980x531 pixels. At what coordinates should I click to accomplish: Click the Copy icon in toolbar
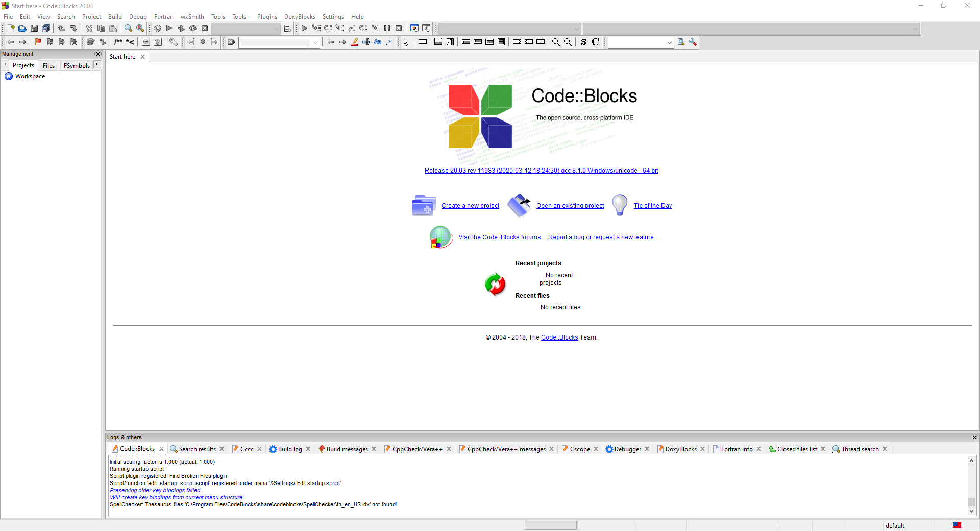101,28
